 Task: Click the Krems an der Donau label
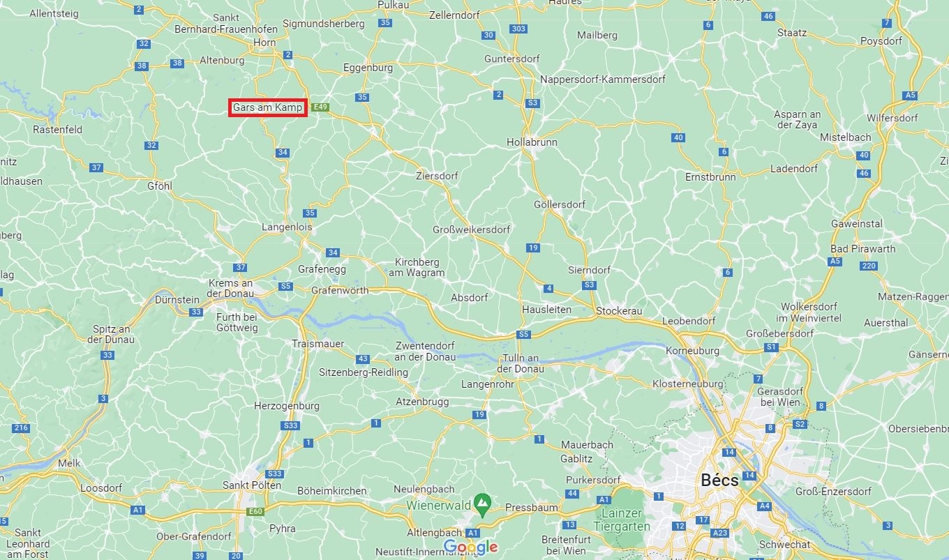230,288
